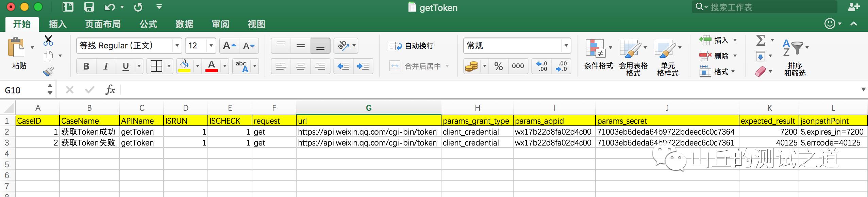
Task: Click the AutoSum sigma icon
Action: [x=761, y=40]
